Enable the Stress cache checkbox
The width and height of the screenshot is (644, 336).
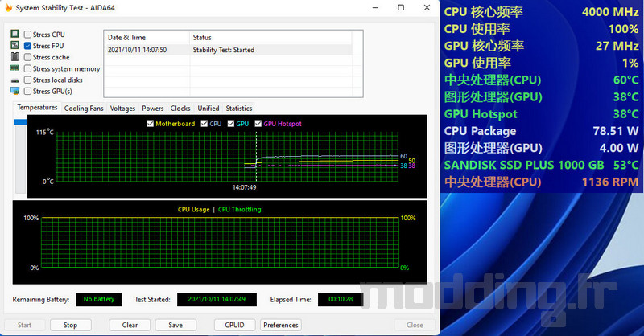[x=27, y=57]
